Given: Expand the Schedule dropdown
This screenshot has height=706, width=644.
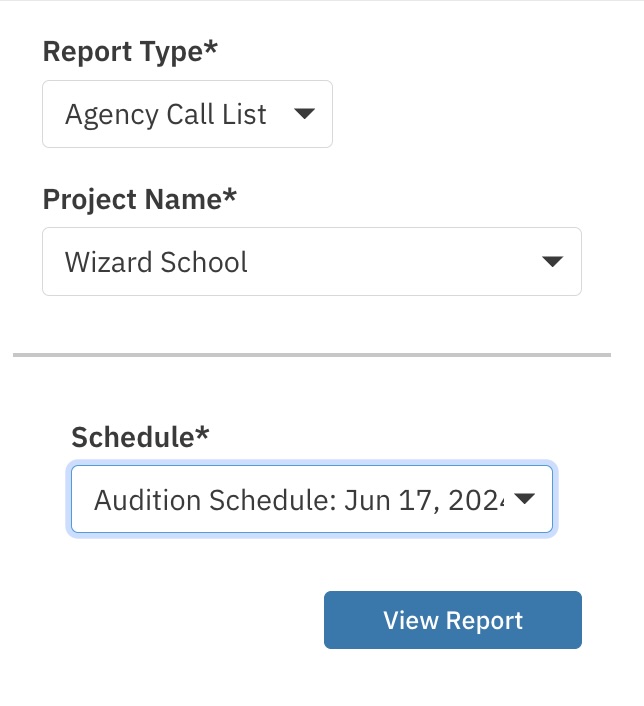Looking at the screenshot, I should coord(311,499).
